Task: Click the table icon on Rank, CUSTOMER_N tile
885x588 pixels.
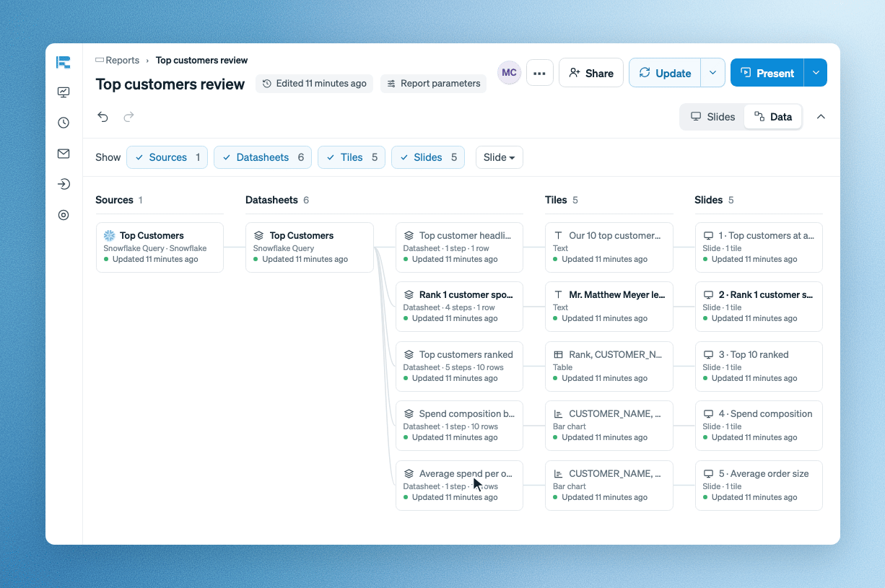Action: pyautogui.click(x=558, y=355)
